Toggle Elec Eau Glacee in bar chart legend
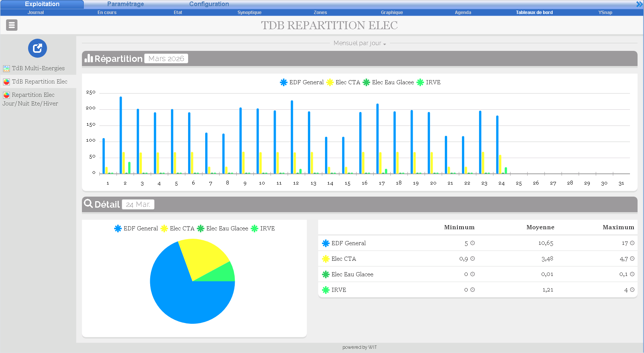Screen dimensions: 644x353 [x=388, y=82]
